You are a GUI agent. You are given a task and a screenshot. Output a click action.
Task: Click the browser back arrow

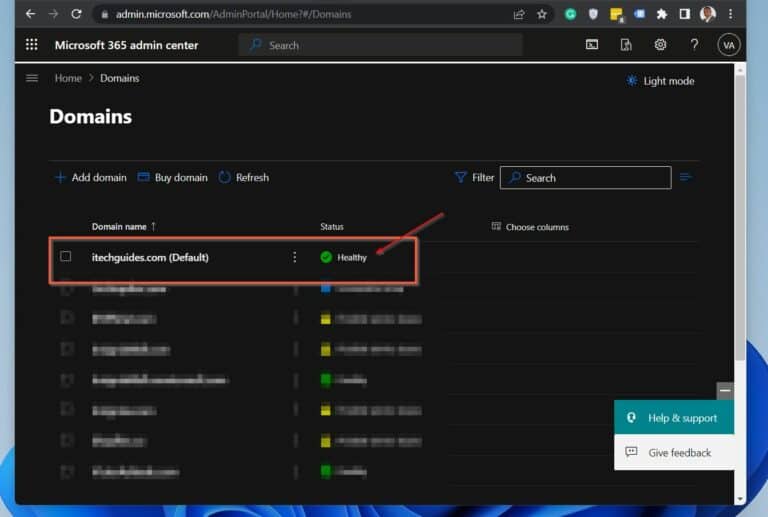[x=30, y=14]
